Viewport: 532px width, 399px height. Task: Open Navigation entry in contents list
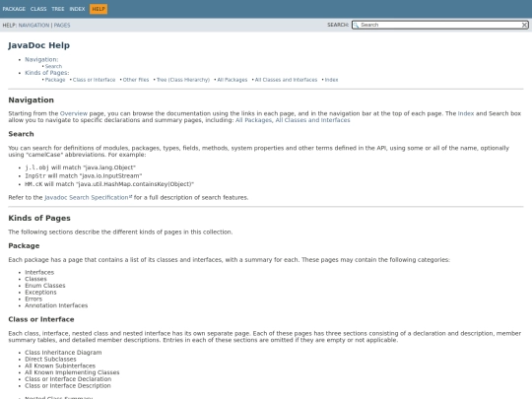41,59
